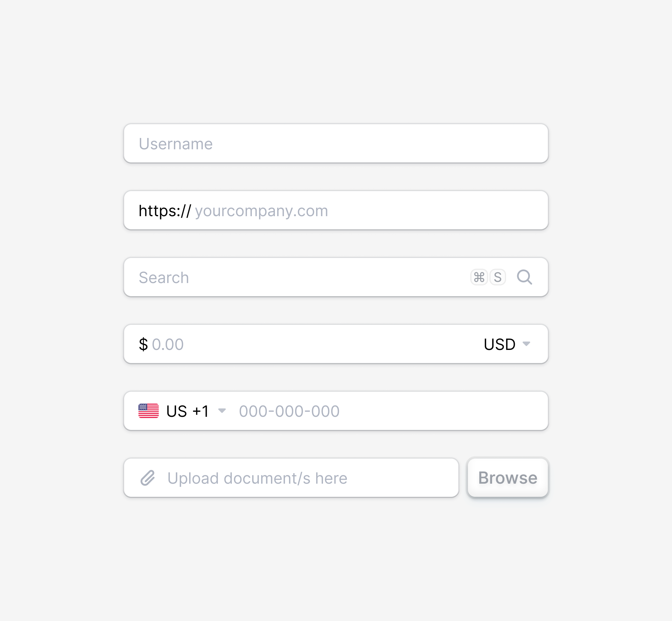The image size is (672, 621).
Task: Expand the country code dropdown arrow
Action: [x=222, y=411]
